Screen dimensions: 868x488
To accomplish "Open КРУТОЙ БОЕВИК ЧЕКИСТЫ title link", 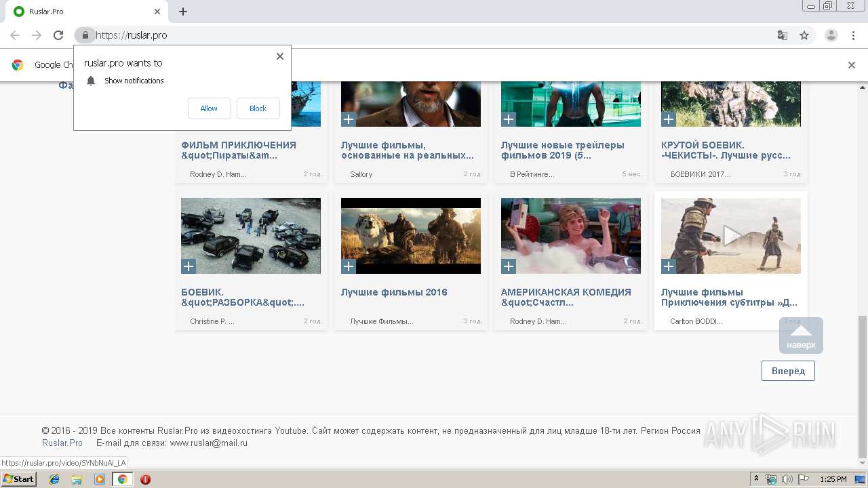I will tap(726, 150).
